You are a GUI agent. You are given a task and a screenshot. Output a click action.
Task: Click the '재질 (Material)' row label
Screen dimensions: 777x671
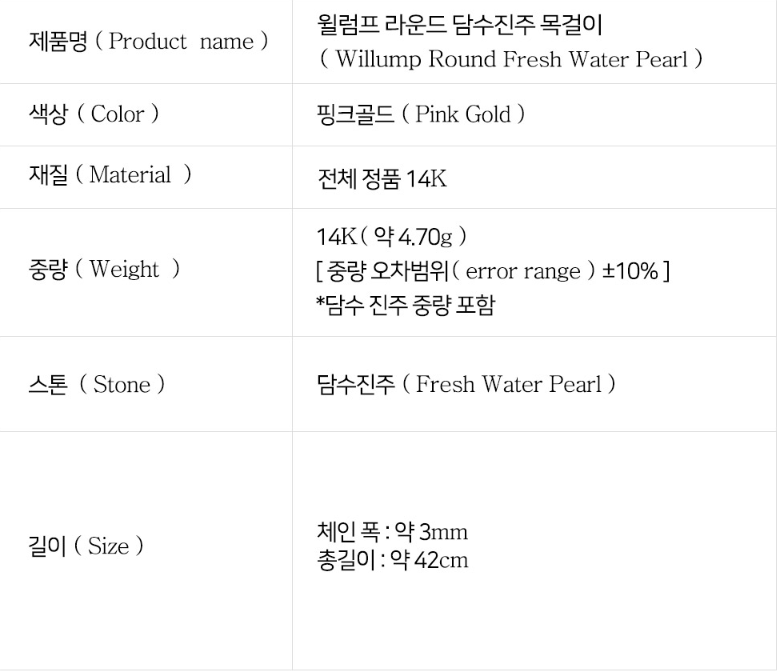tap(110, 175)
